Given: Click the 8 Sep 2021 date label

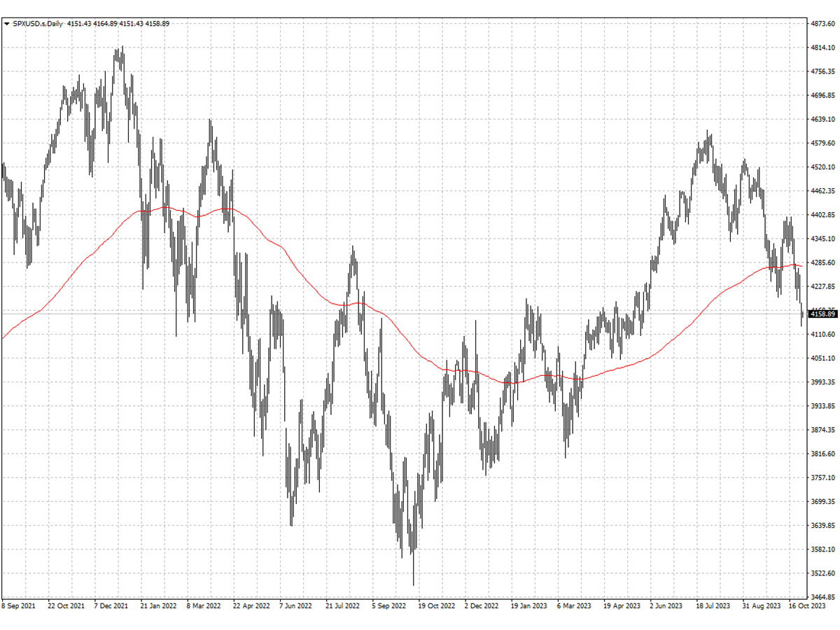Looking at the screenshot, I should 17,605.
